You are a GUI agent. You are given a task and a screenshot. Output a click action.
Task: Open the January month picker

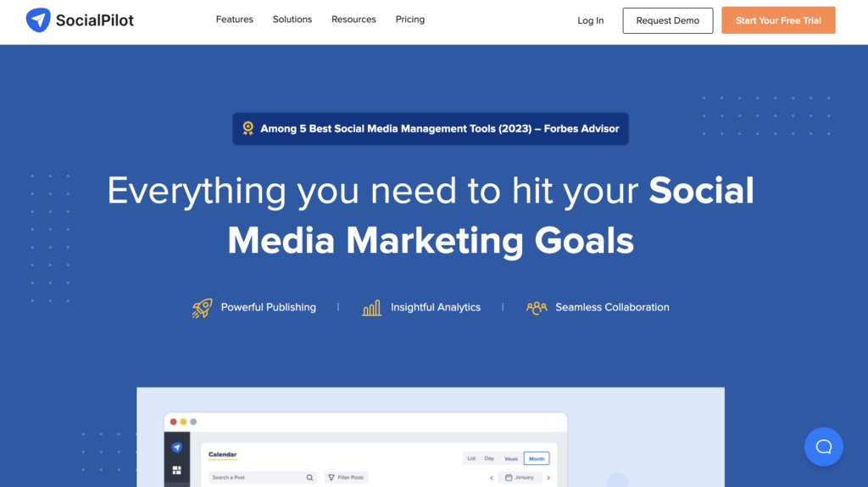click(520, 478)
